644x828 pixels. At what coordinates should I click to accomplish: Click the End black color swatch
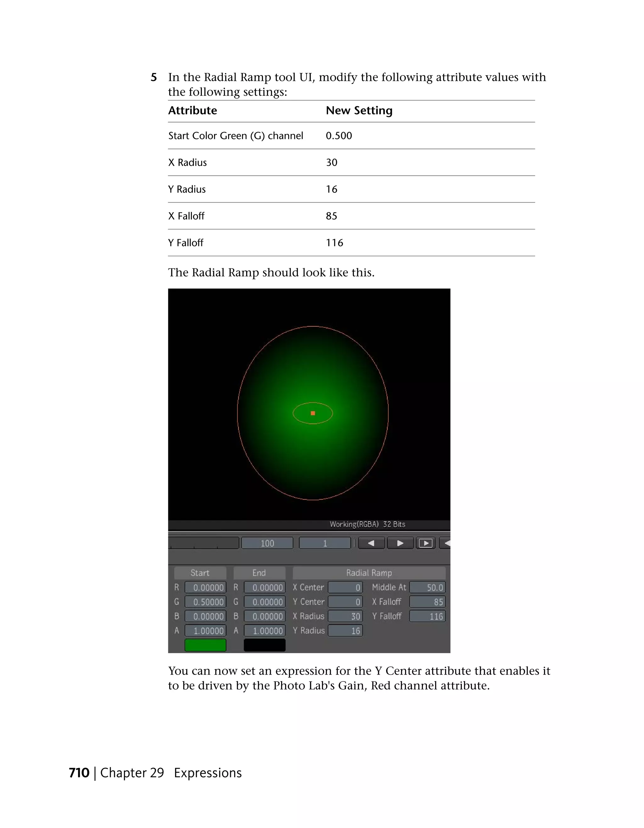(x=264, y=645)
